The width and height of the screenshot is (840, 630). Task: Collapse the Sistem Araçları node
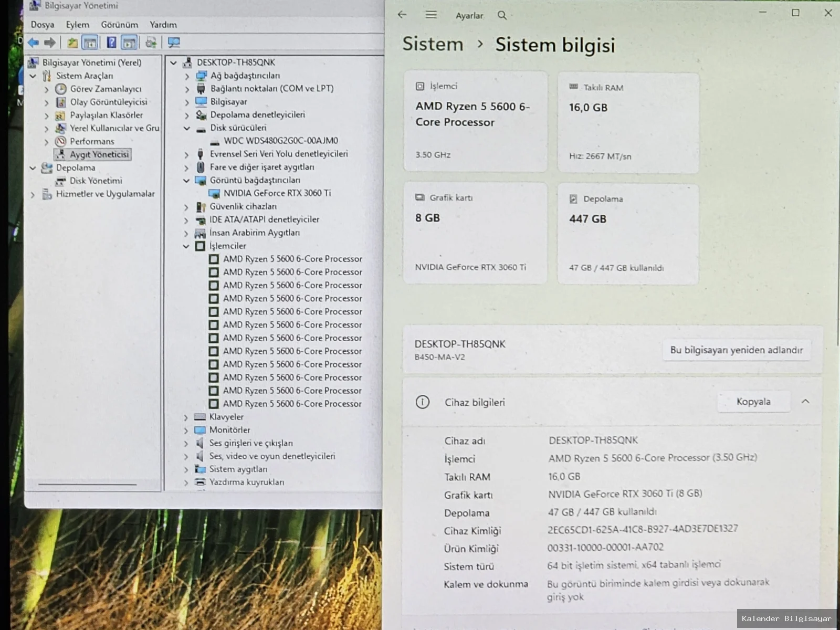coord(33,76)
